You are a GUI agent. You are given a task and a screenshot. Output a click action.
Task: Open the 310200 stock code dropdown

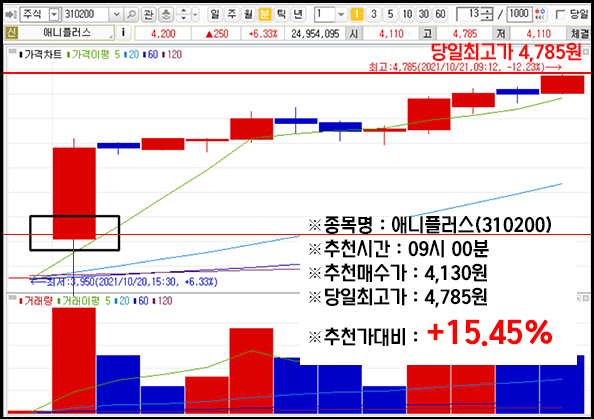coord(116,14)
